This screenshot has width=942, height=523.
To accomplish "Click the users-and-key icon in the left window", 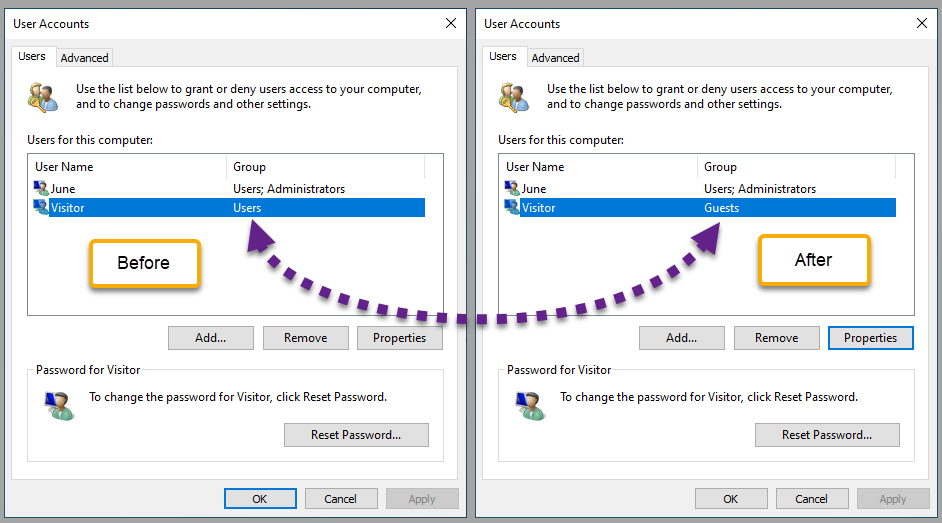I will click(x=43, y=97).
